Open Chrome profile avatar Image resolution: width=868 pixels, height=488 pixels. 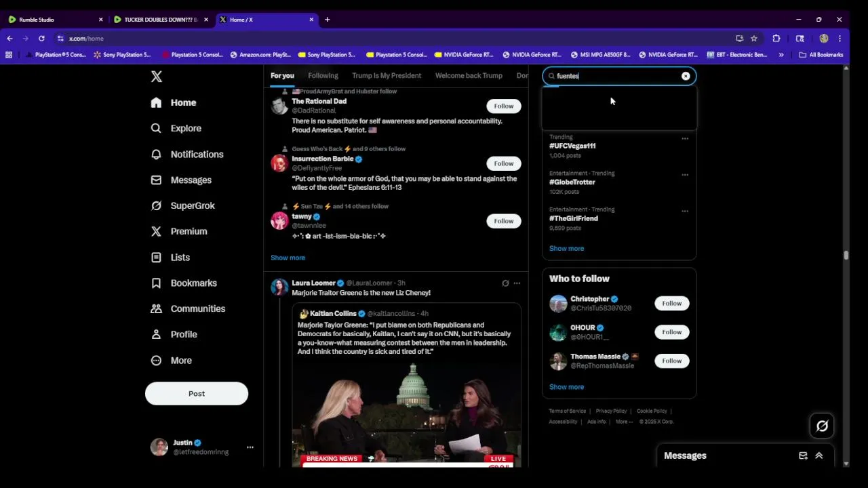(824, 39)
